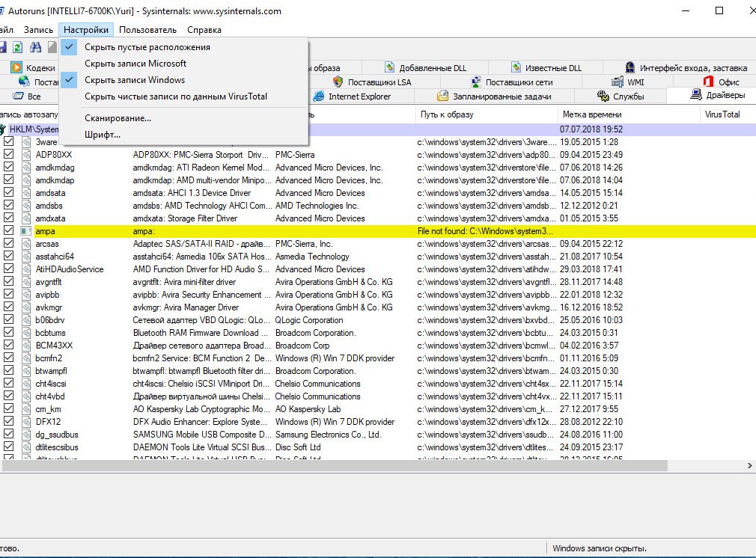The image size is (756, 558).
Task: Click status text Windows записи скрыты.
Action: click(600, 548)
